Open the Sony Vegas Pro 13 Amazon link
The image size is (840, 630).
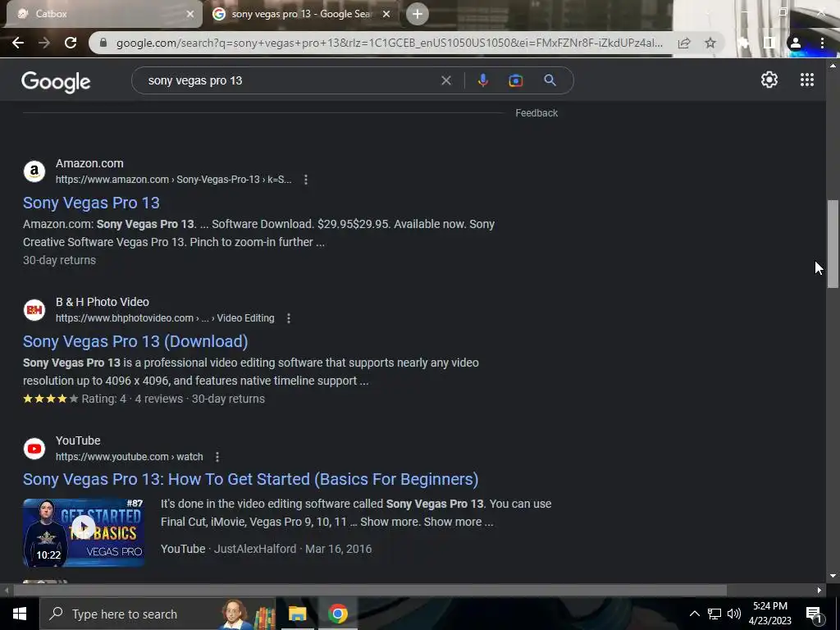[x=91, y=203]
